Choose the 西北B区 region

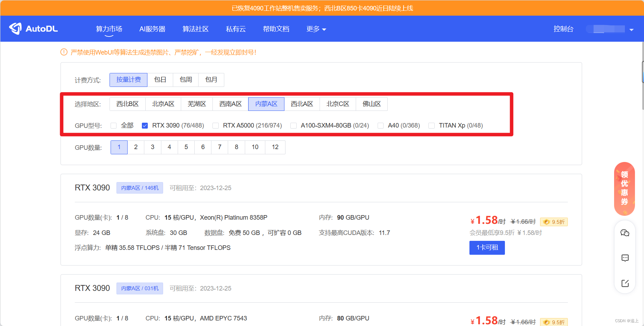(127, 104)
